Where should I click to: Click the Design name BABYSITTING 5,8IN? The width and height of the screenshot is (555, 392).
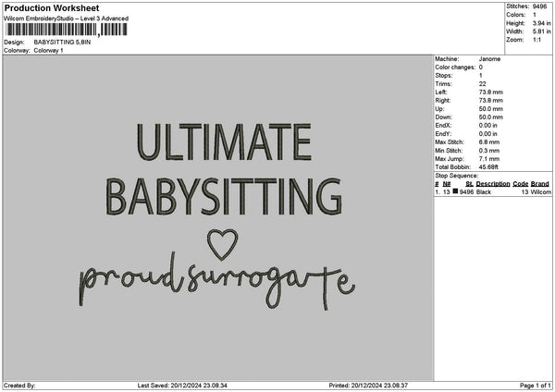pyautogui.click(x=64, y=43)
